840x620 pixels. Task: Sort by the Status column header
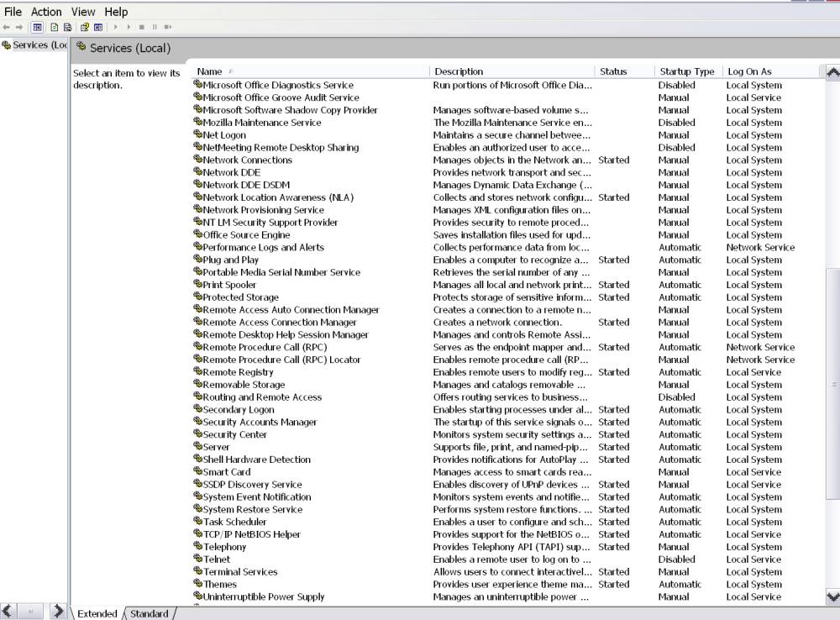tap(624, 71)
